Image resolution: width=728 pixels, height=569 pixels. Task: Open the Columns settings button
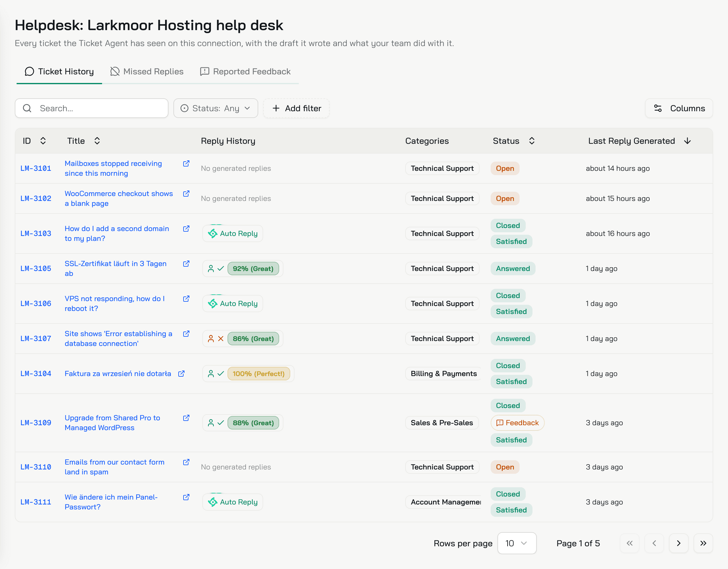[679, 108]
